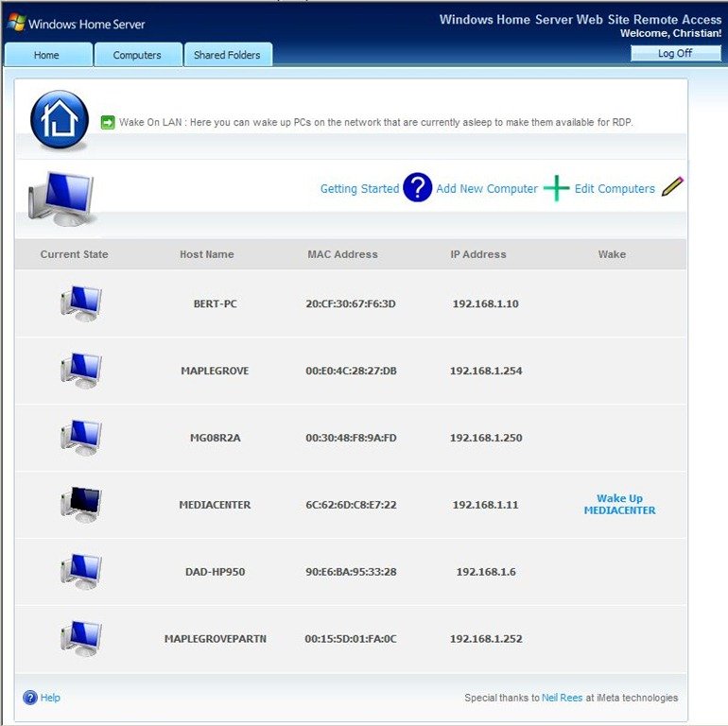Click the MG08R2A state computer icon
The height and width of the screenshot is (726, 728).
81,438
